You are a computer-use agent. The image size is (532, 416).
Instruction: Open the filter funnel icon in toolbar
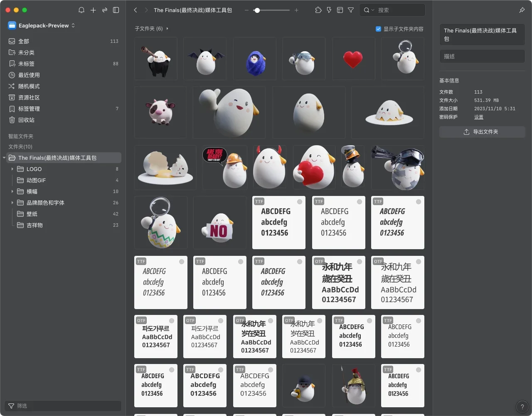(351, 10)
